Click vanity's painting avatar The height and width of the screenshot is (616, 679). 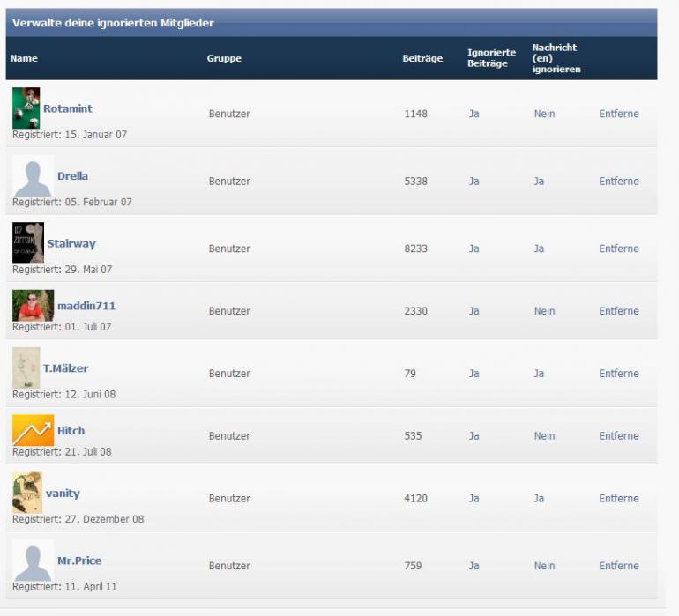click(x=27, y=493)
